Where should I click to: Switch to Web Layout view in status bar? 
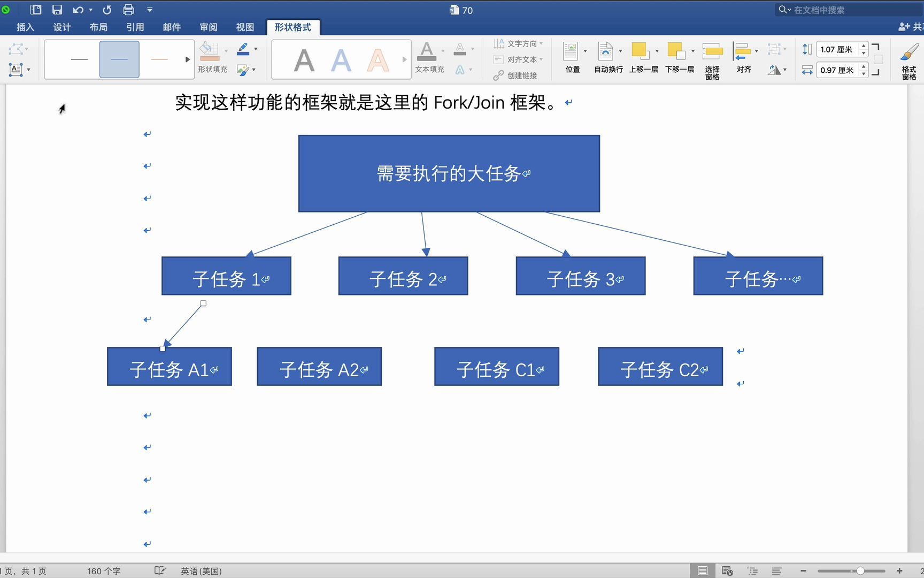(x=727, y=571)
